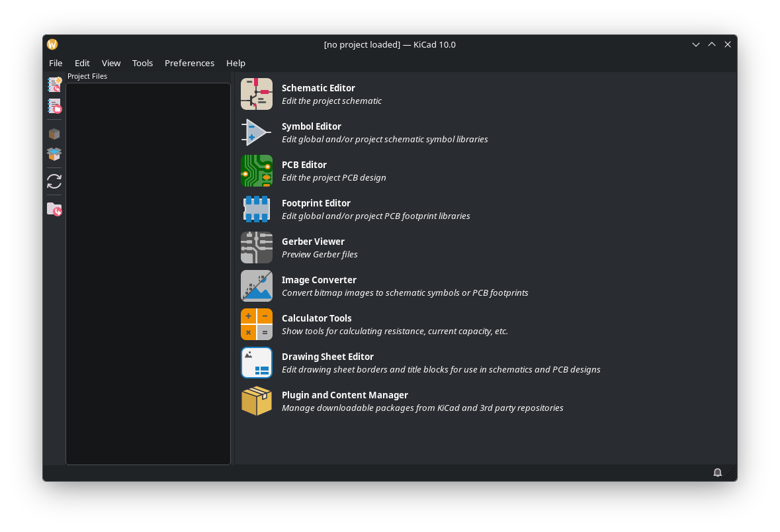780x532 pixels.
Task: Click 'Preview Gerber files' description
Action: pos(320,254)
